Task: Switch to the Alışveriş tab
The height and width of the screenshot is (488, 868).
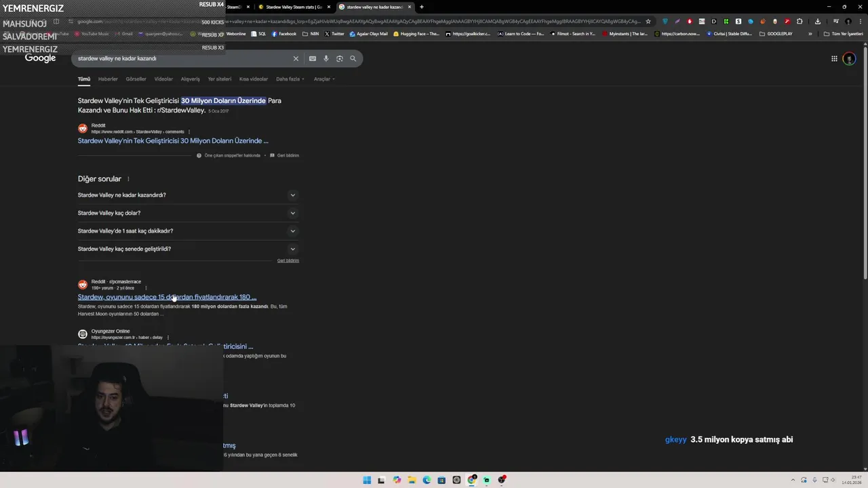Action: (x=190, y=79)
